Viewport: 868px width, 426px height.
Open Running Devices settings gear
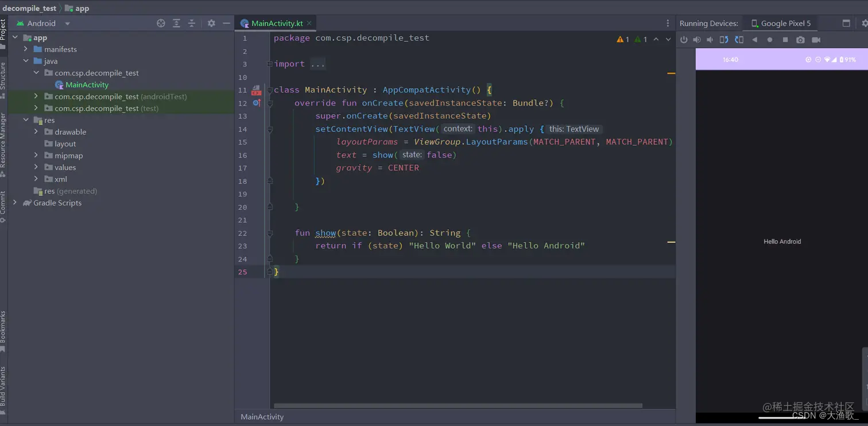click(865, 23)
